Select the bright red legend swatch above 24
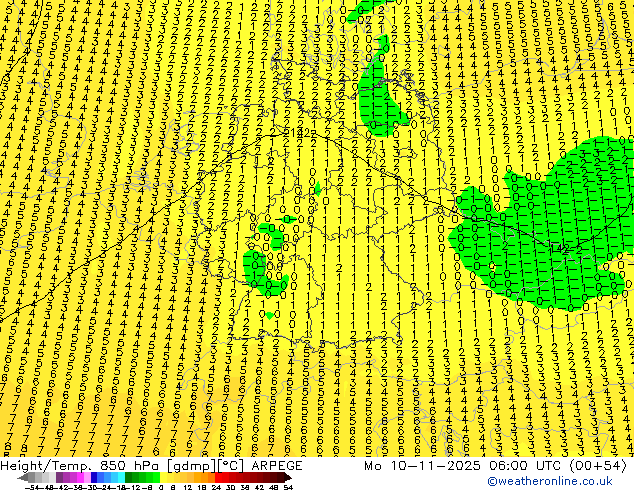 click(x=218, y=477)
